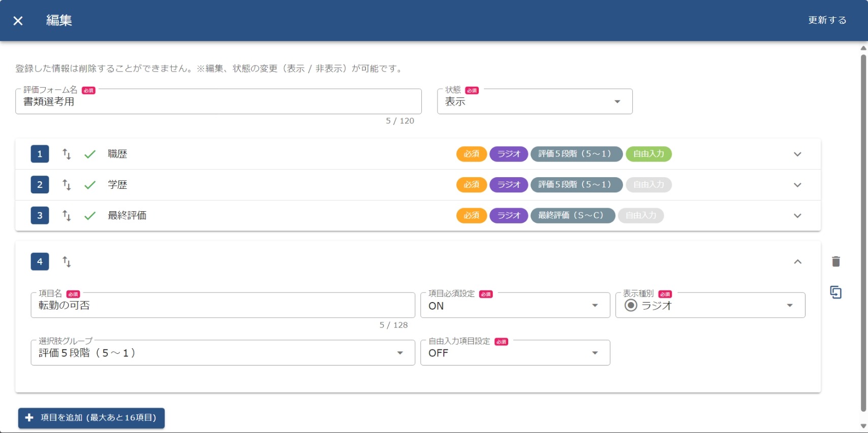Open the 表示種別 ラジオ dropdown
The height and width of the screenshot is (433, 868).
tap(710, 306)
